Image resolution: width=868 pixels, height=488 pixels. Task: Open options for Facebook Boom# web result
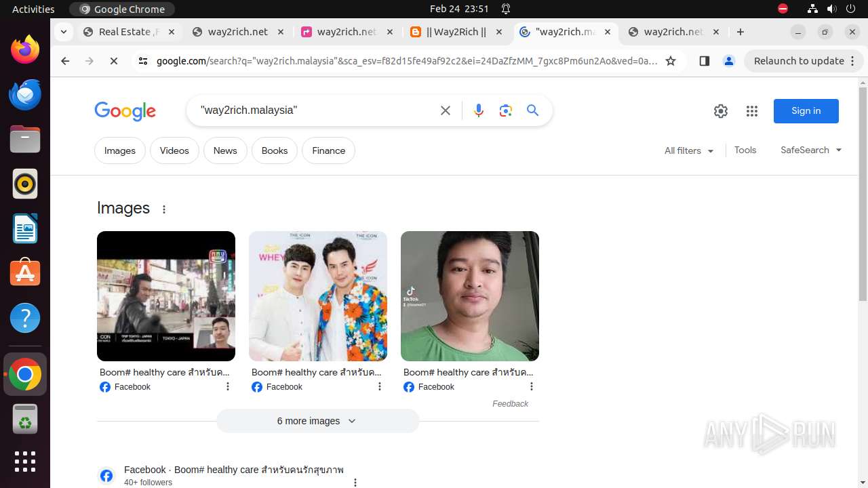coord(355,483)
